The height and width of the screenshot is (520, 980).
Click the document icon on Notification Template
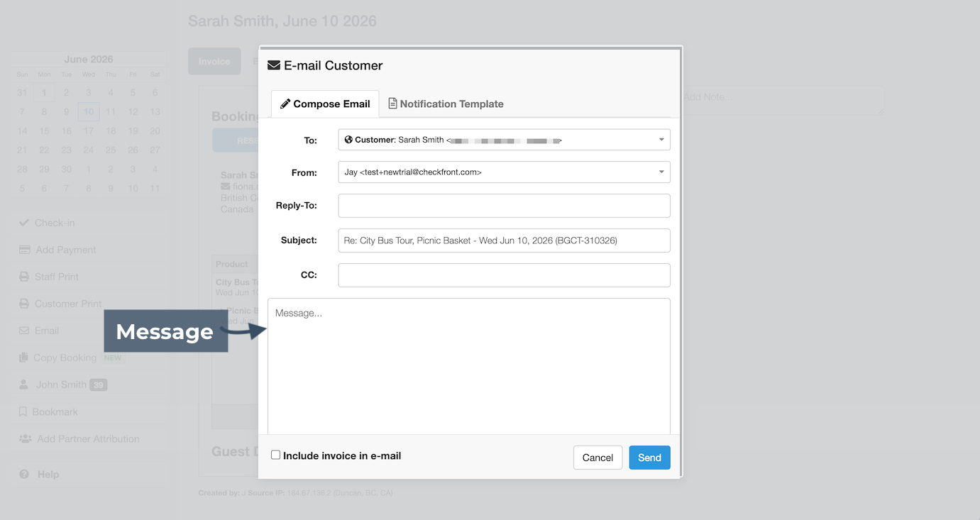(392, 104)
